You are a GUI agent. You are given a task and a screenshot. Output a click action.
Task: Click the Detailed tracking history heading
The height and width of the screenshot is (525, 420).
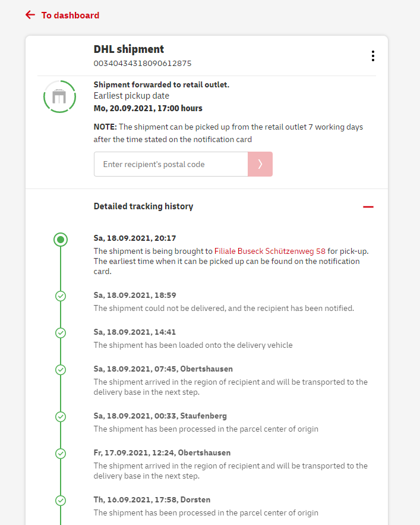click(143, 206)
